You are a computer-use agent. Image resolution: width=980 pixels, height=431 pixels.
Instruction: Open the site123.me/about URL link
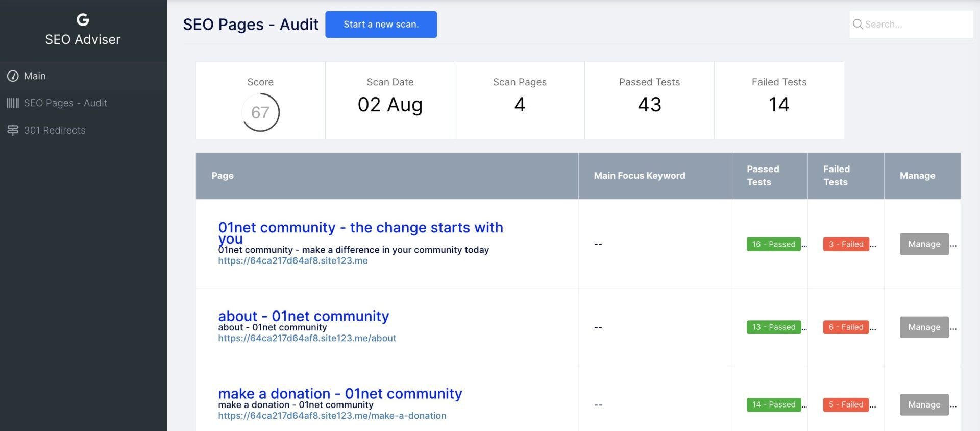point(307,338)
